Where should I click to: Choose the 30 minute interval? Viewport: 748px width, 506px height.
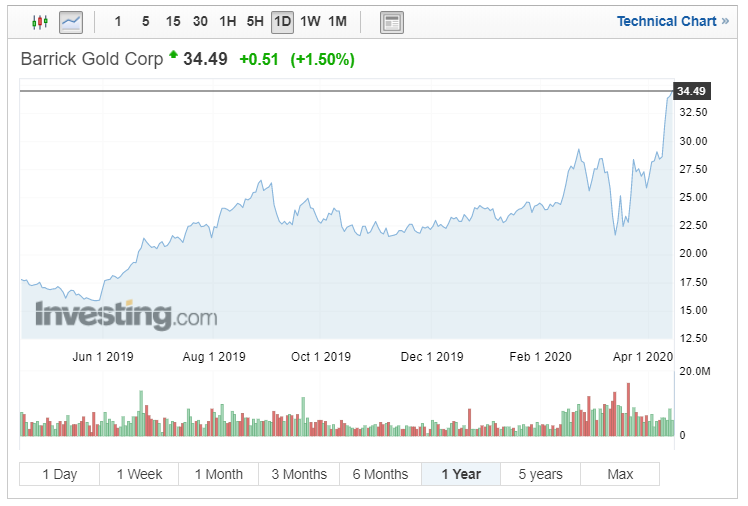pos(200,21)
